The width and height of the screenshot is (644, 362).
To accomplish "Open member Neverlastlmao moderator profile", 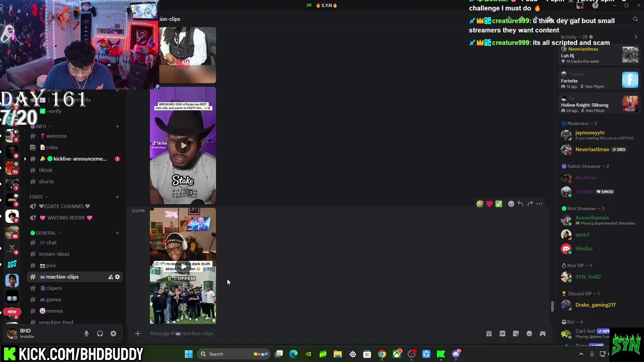I will [x=599, y=149].
